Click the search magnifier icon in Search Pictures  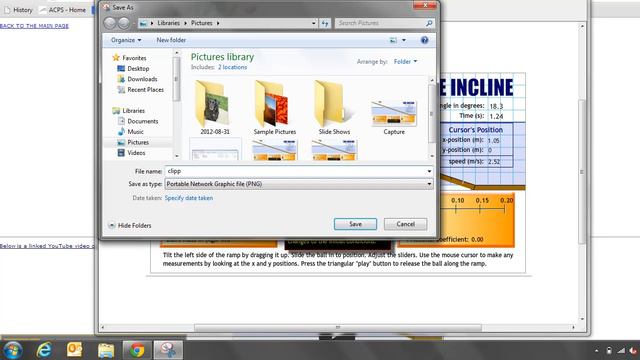pos(429,23)
